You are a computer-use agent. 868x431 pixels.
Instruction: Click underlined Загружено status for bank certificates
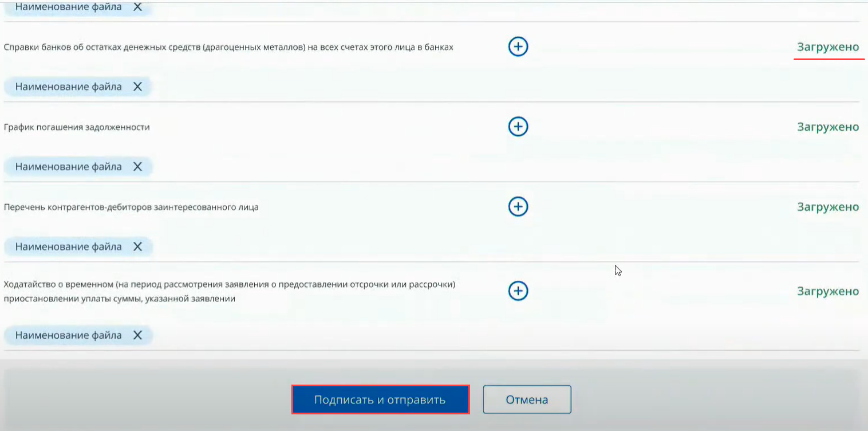828,47
